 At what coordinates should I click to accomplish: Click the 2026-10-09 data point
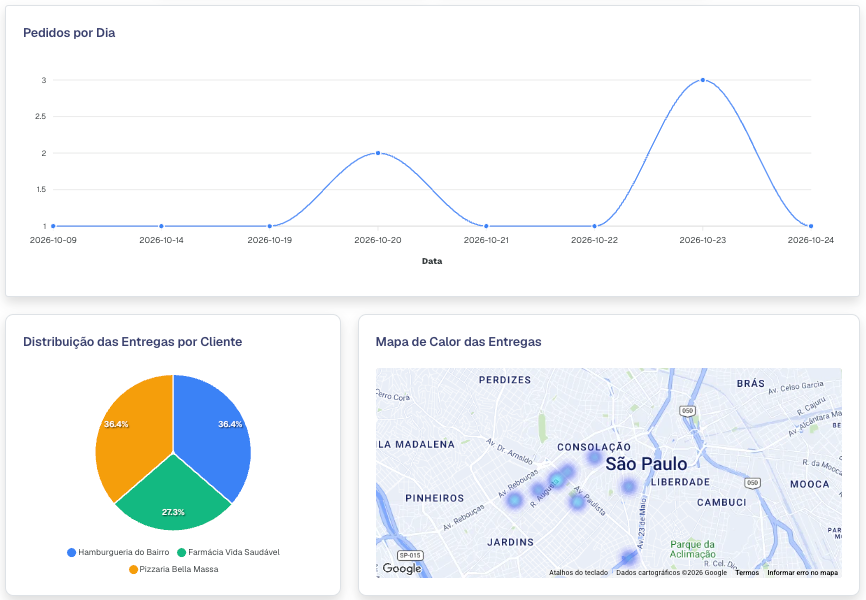coord(53,226)
